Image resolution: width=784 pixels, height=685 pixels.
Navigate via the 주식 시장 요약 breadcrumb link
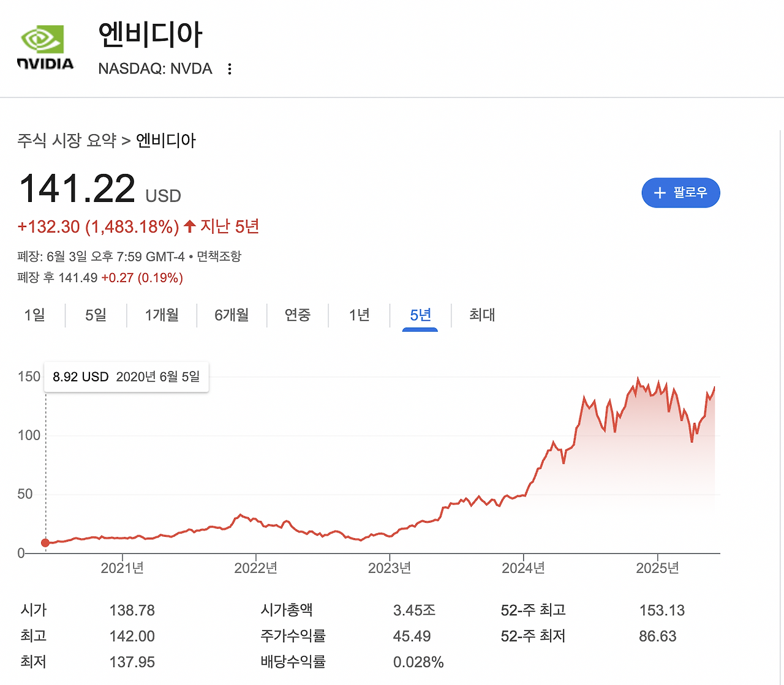[67, 141]
